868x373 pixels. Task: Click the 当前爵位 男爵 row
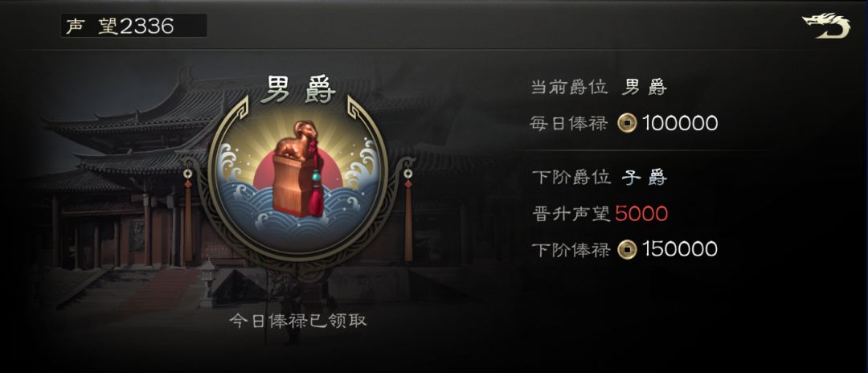(599, 87)
